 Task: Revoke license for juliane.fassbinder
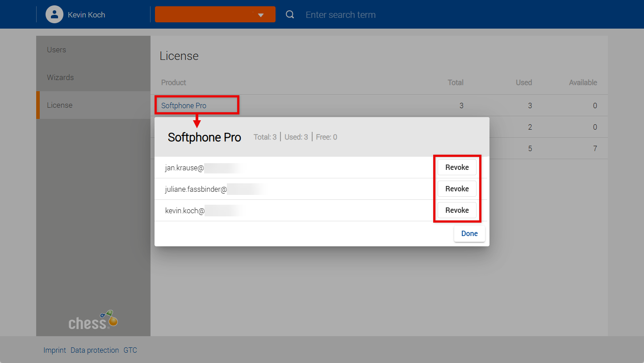tap(456, 189)
